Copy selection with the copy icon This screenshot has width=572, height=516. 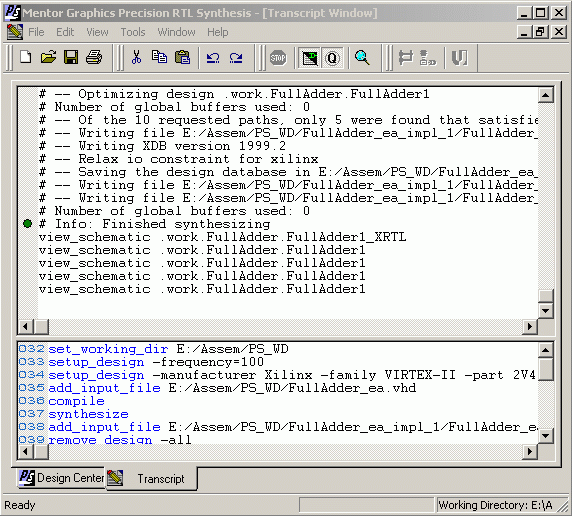[159, 57]
